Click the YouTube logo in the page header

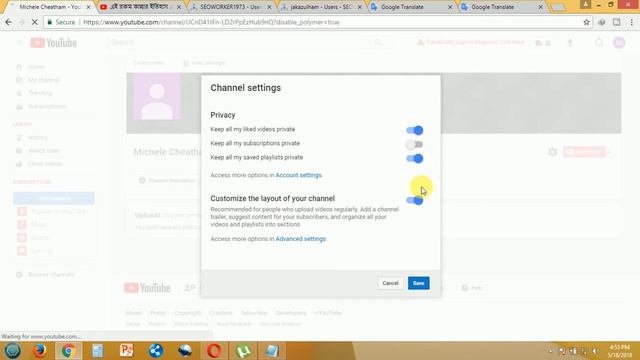(53, 42)
